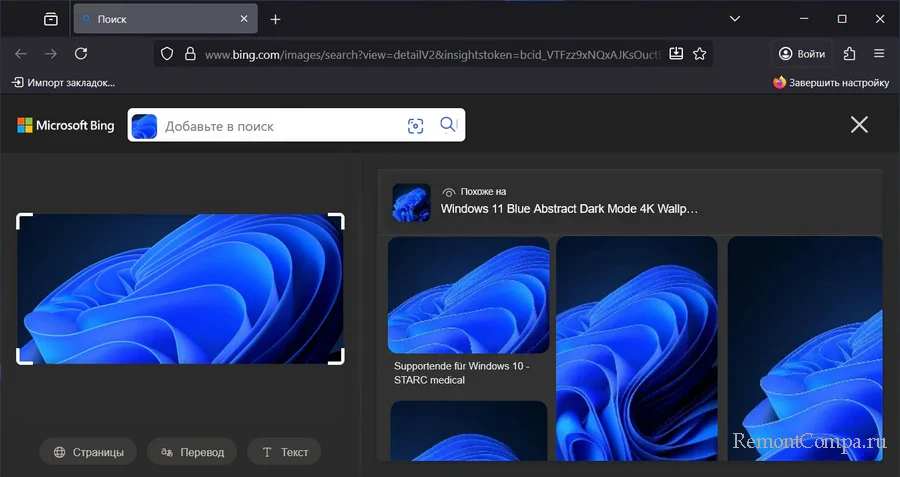Screen dimensions: 900x477
Task: Open a new tab with plus button
Action: click(276, 19)
